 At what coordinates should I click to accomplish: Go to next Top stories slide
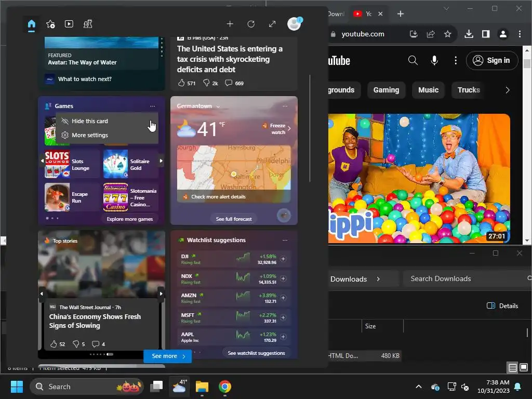[x=161, y=294]
